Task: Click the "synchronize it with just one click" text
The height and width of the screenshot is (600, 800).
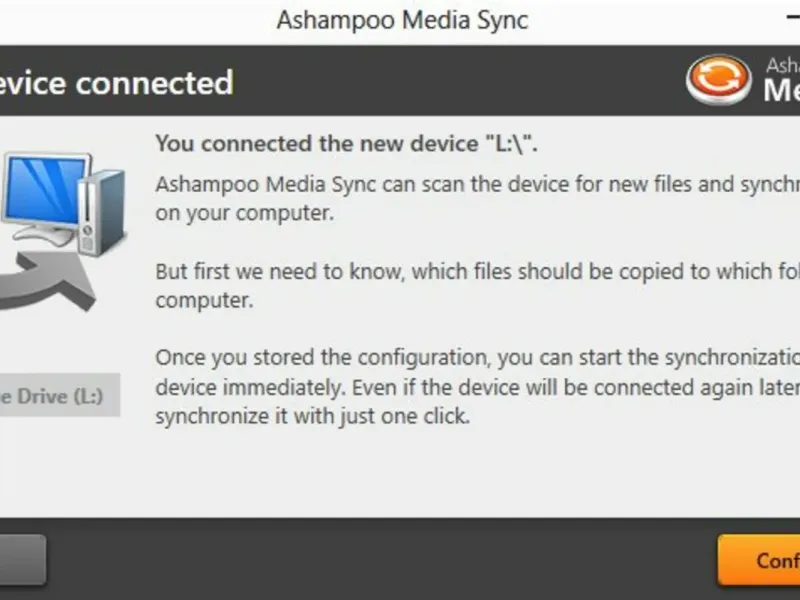Action: point(312,416)
